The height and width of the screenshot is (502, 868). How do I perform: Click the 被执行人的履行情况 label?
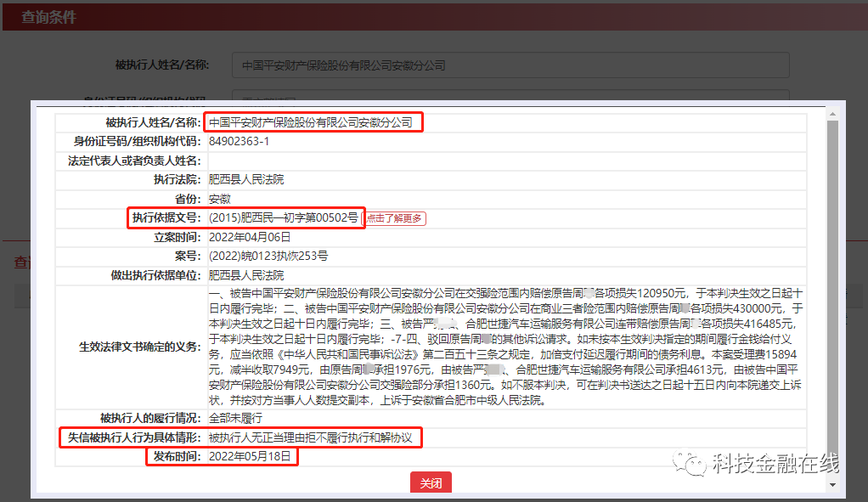[150, 418]
